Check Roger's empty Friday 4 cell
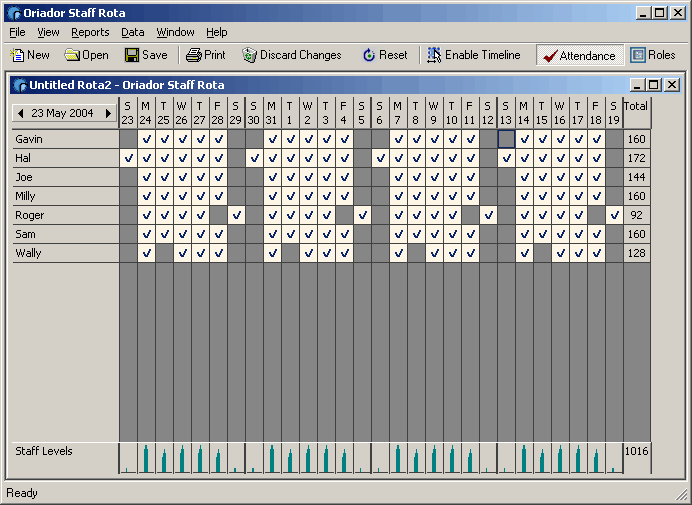 pyautogui.click(x=344, y=215)
